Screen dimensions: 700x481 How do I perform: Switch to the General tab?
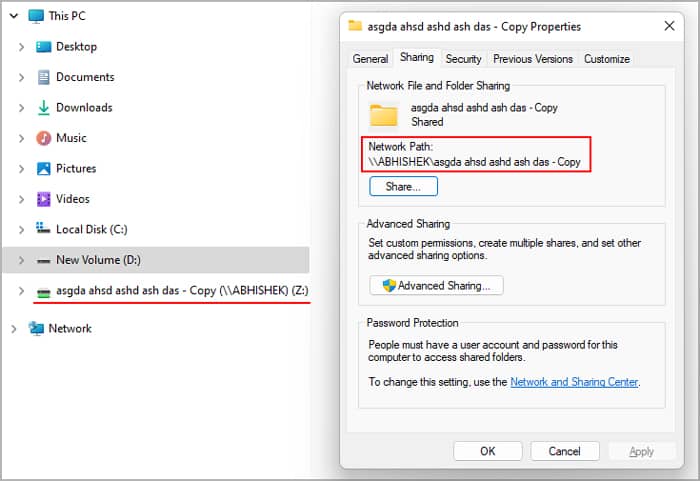[x=370, y=59]
